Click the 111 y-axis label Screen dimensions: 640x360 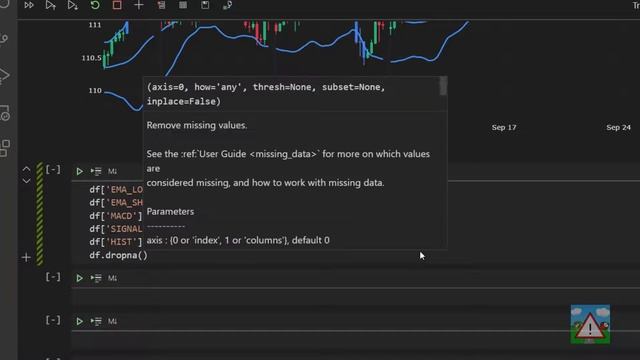95,25
